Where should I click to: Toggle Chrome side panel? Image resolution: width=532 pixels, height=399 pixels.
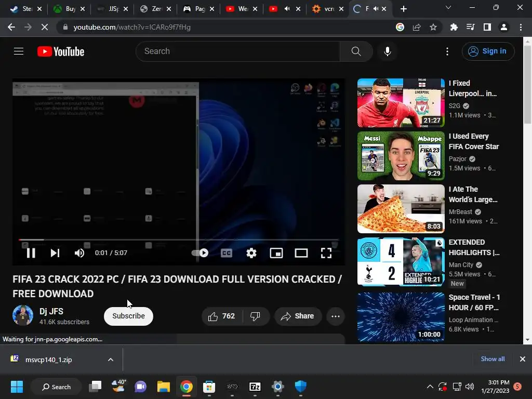coord(487,27)
